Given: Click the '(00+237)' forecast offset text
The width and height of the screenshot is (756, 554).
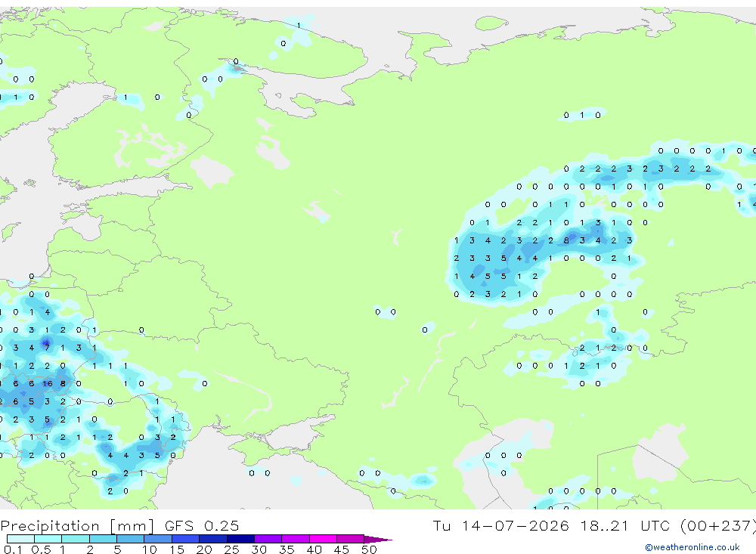Looking at the screenshot, I should pyautogui.click(x=718, y=526).
